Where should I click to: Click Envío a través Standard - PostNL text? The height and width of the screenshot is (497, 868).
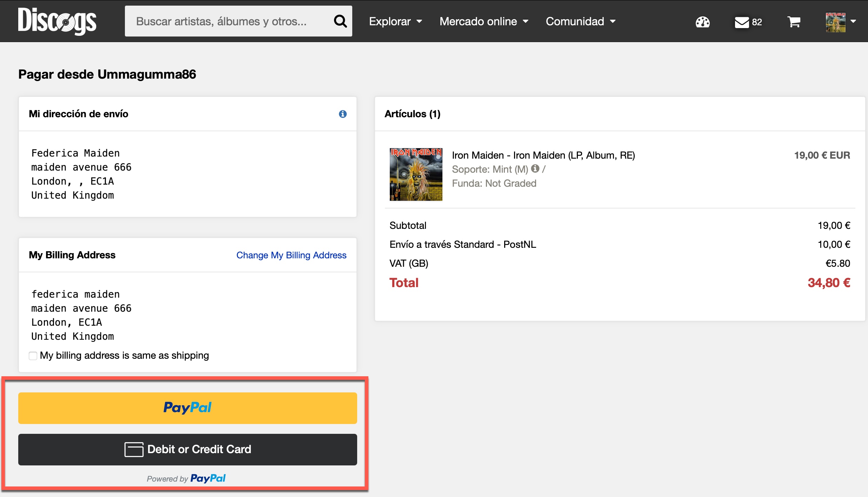pyautogui.click(x=463, y=244)
